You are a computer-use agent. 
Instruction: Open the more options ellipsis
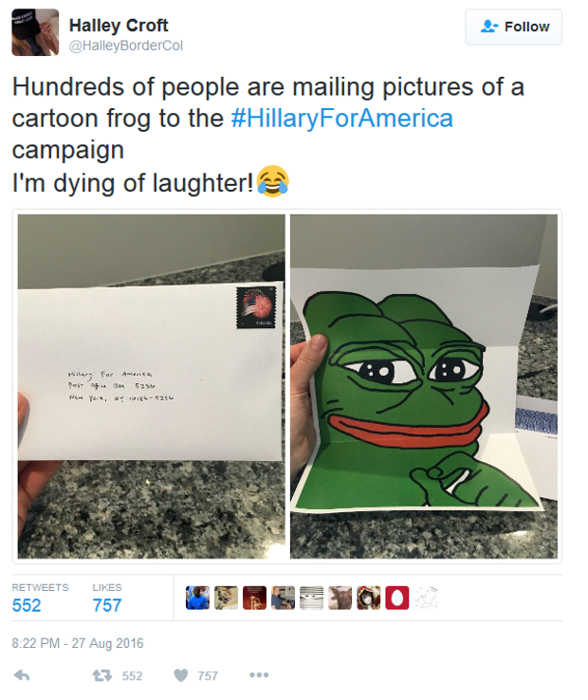[x=259, y=675]
